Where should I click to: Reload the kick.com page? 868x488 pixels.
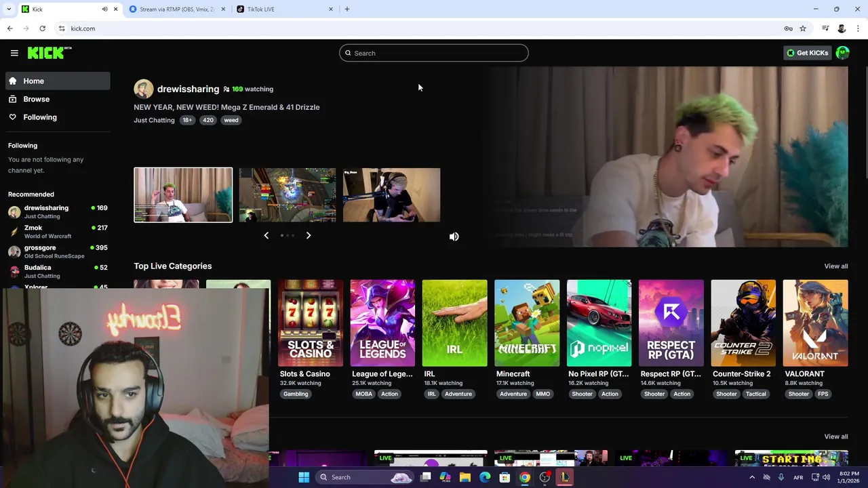[x=42, y=28]
